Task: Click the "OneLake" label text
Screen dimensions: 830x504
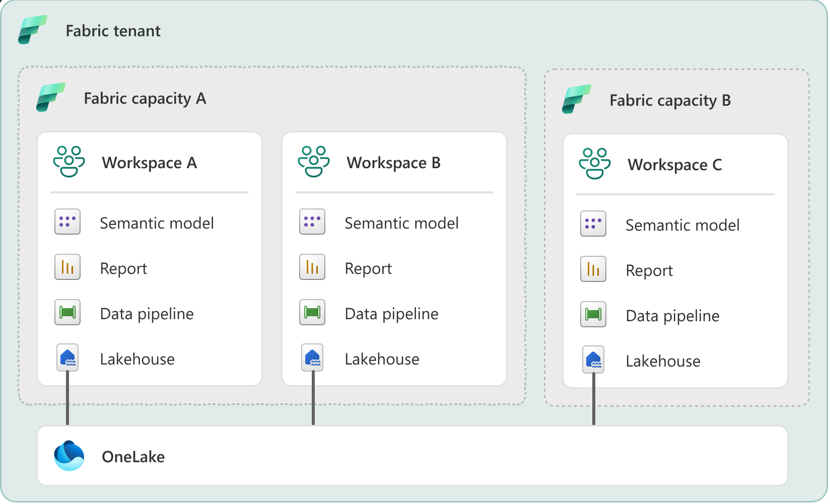Action: (133, 457)
